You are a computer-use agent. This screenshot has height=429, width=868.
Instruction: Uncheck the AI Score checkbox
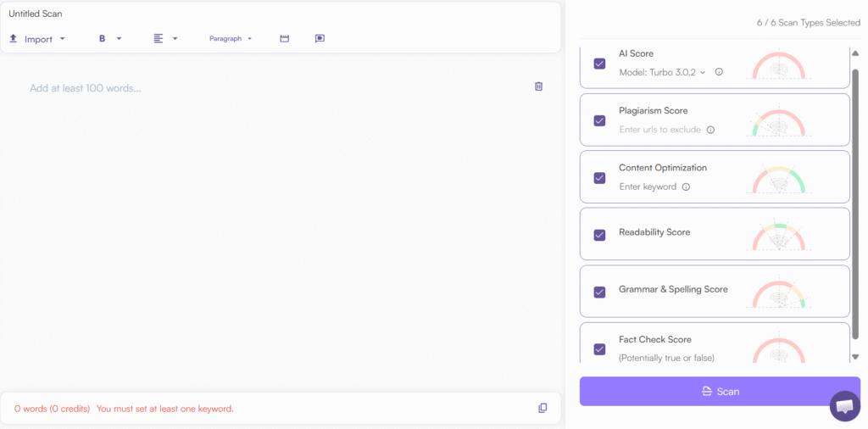click(x=599, y=64)
